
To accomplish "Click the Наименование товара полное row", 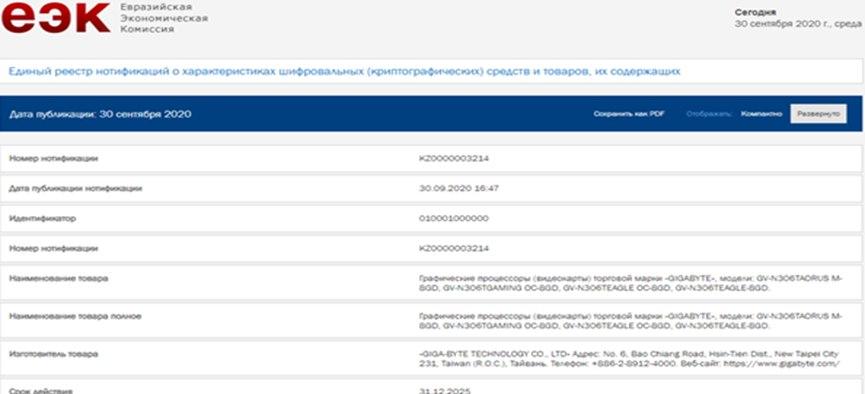I will click(432, 321).
